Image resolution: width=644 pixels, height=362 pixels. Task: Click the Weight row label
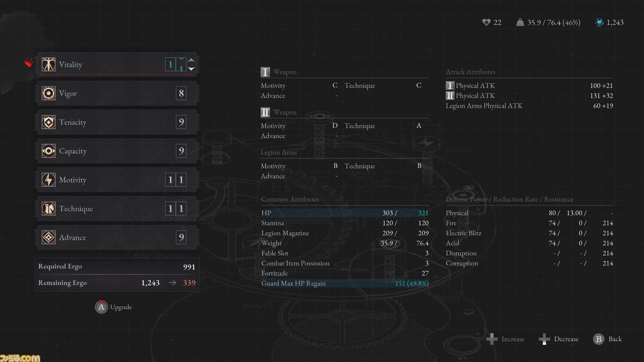click(x=271, y=243)
